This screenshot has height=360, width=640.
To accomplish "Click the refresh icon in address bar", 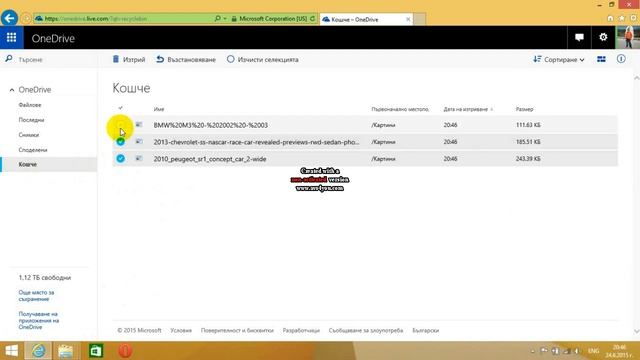I will click(x=312, y=18).
